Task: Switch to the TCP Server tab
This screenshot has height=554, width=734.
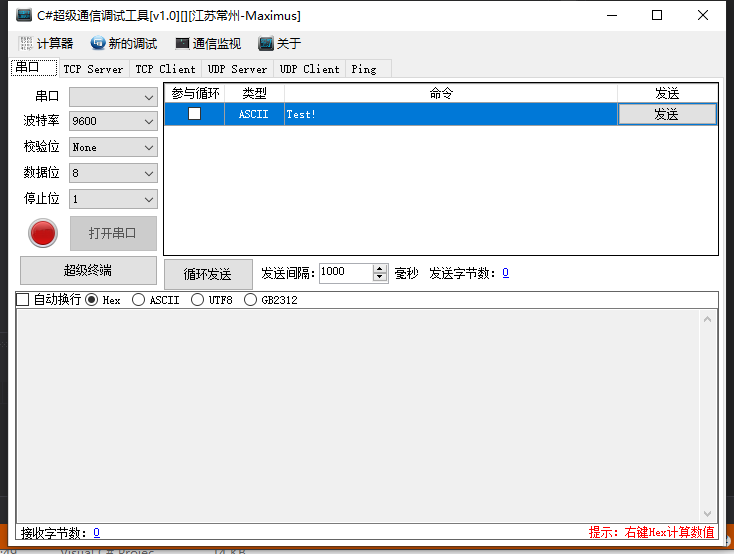Action: (93, 69)
